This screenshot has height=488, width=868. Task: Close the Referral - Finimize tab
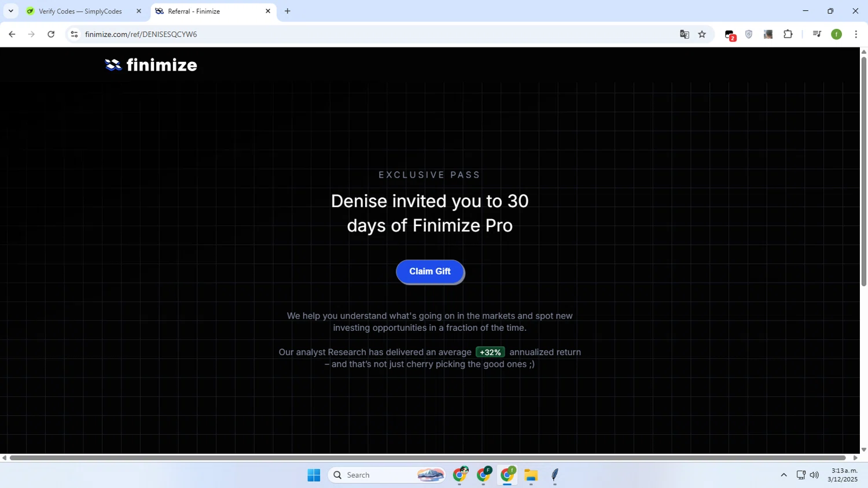(x=268, y=11)
